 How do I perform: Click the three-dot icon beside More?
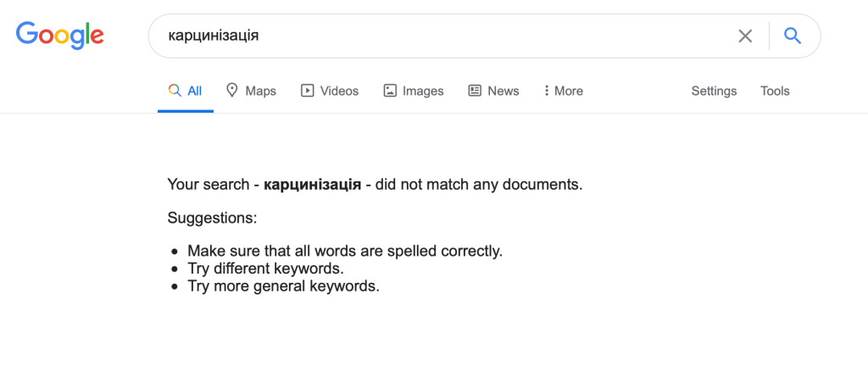tap(547, 91)
